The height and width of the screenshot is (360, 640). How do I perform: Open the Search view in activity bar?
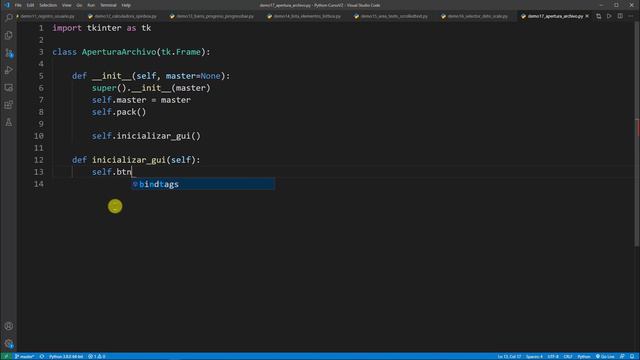[9, 18]
